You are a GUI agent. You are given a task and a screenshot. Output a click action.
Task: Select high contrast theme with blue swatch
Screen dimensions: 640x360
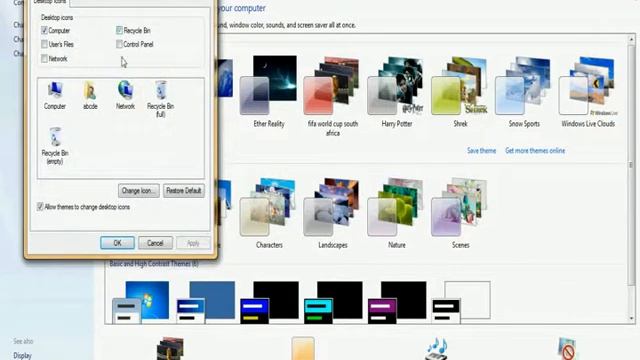coord(269,302)
